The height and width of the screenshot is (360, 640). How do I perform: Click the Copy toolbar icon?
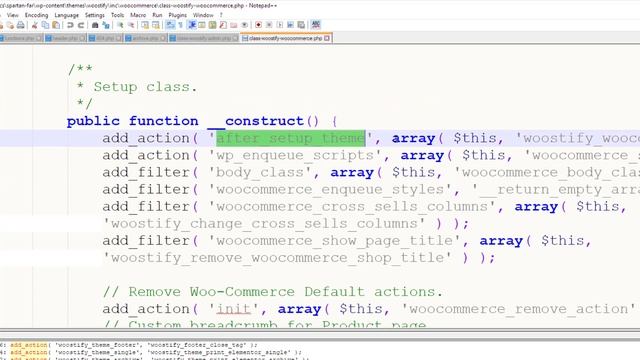click(x=45, y=25)
